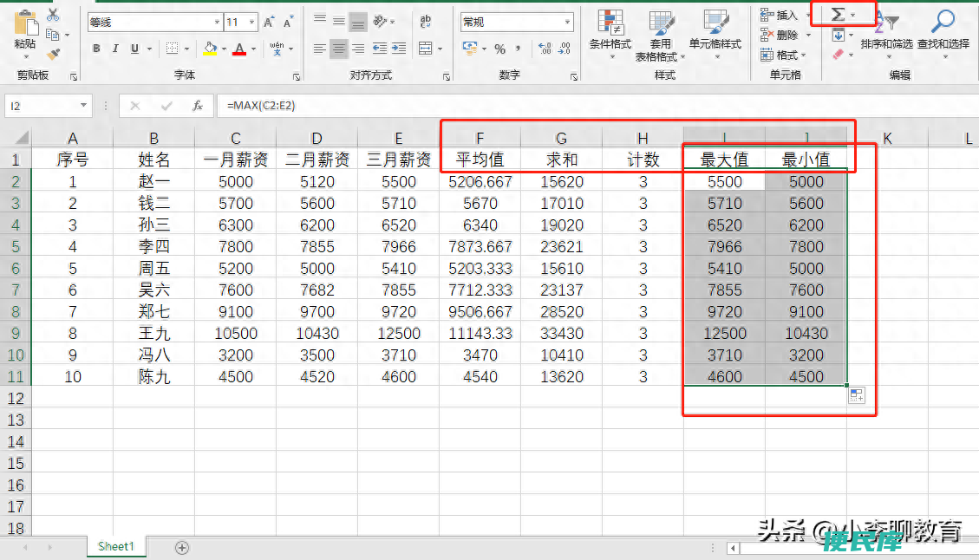Open the underline style dropdown arrow
Image resolution: width=979 pixels, height=560 pixels.
[149, 48]
